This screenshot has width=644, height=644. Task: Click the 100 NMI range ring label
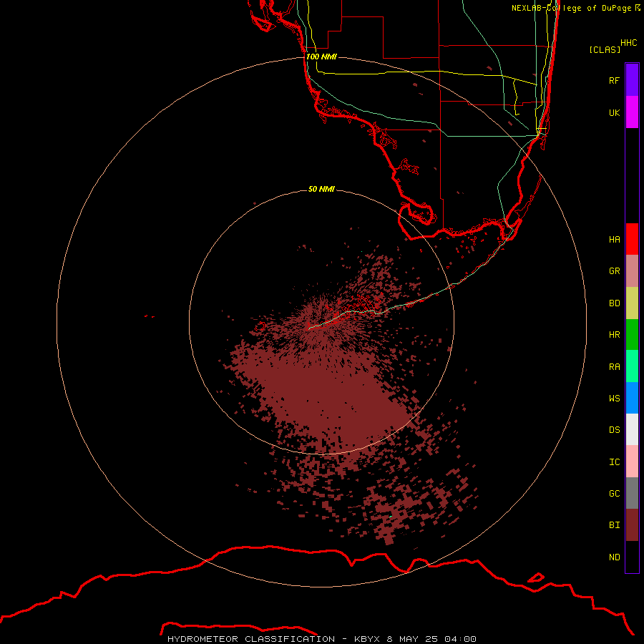pos(321,57)
